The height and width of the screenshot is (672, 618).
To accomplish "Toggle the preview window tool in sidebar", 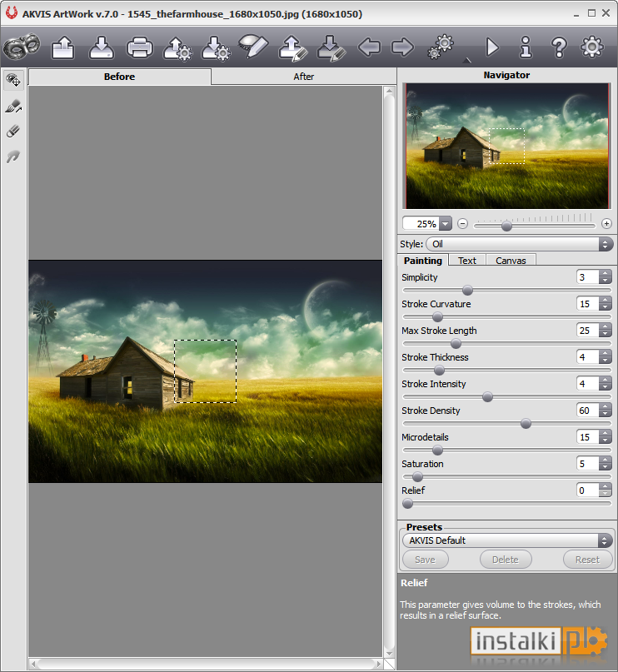I will click(13, 80).
